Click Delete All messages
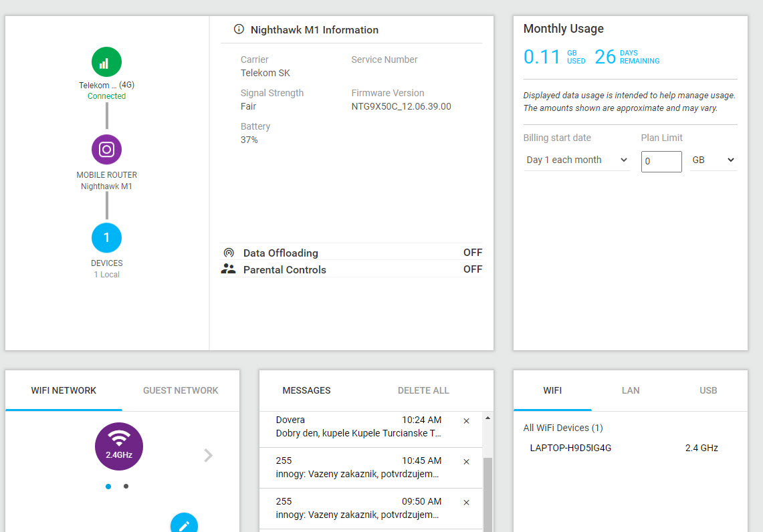Viewport: 763px width, 532px height. (x=423, y=390)
